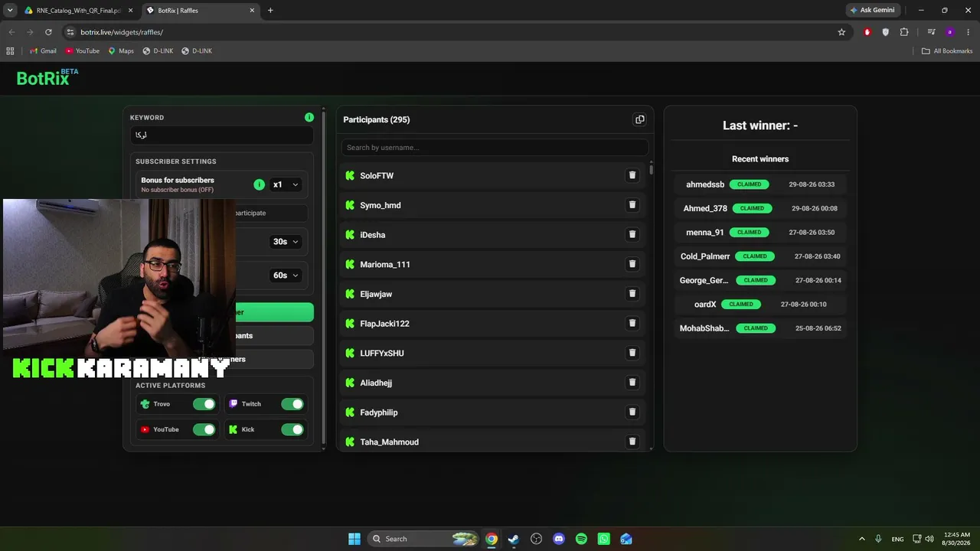
Task: Delete Aliadhejj via the trash icon
Action: tap(632, 383)
